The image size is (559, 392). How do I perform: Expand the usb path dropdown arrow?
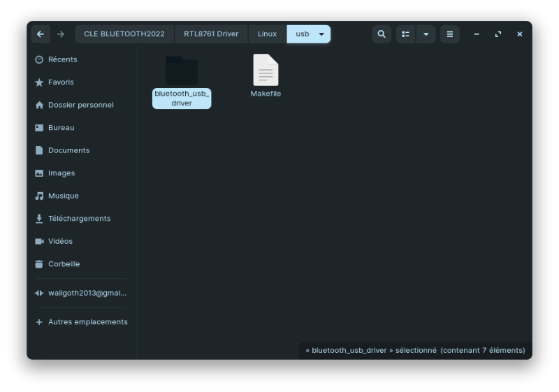click(x=321, y=34)
